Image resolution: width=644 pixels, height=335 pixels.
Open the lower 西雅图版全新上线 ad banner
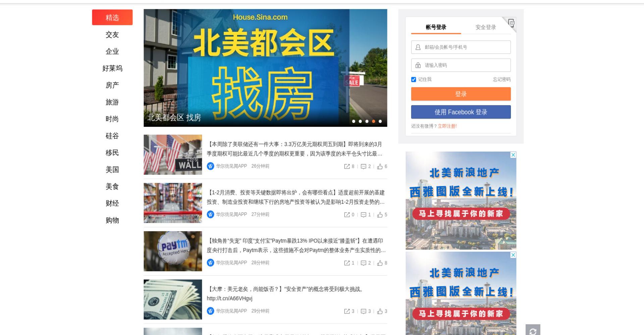coord(461,293)
